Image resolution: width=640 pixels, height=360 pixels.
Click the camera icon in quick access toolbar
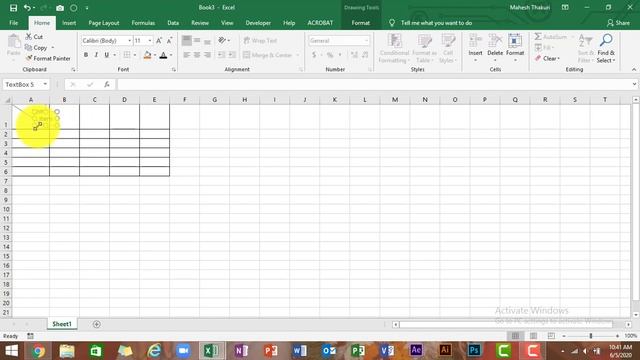(x=60, y=8)
